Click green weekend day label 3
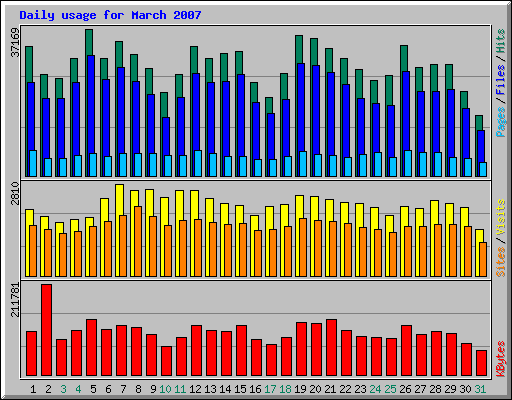Viewport: 512px width, 400px height. 63,389
